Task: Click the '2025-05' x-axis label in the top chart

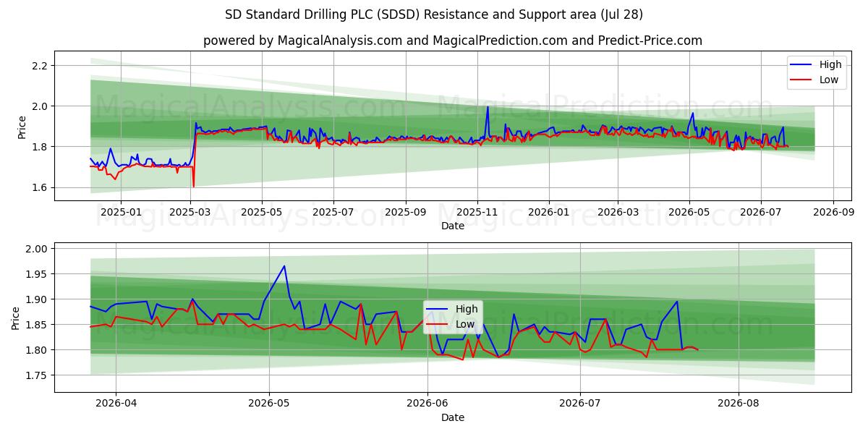Action: (262, 213)
